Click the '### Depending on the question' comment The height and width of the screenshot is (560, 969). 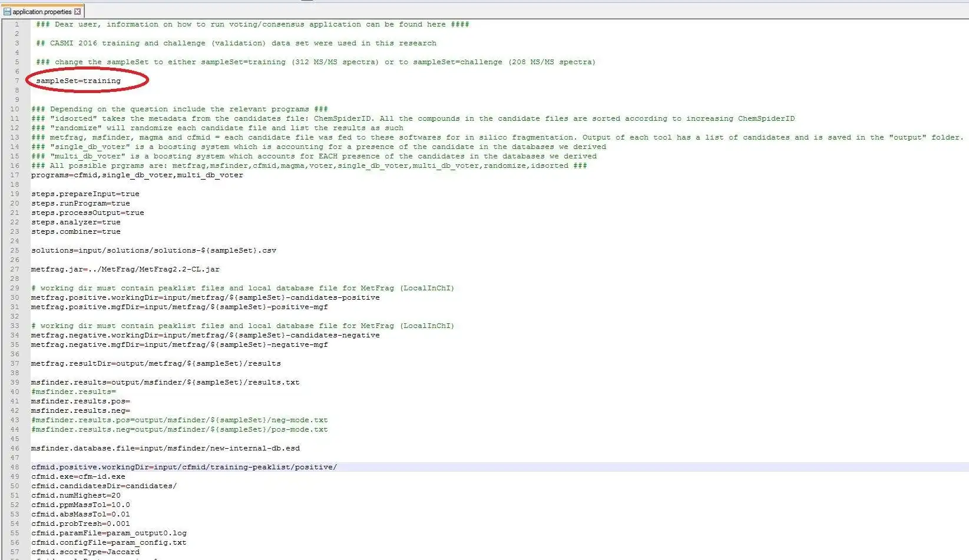click(x=180, y=109)
